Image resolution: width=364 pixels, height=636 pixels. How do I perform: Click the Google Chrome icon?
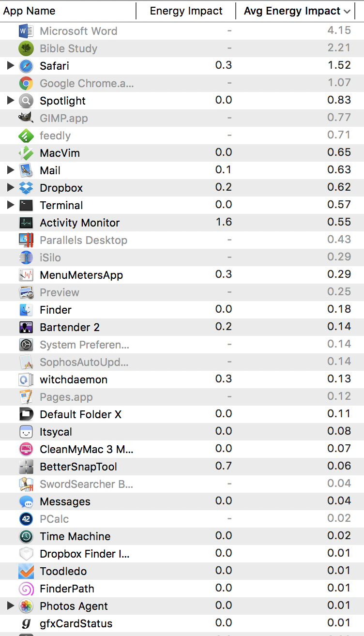26,84
